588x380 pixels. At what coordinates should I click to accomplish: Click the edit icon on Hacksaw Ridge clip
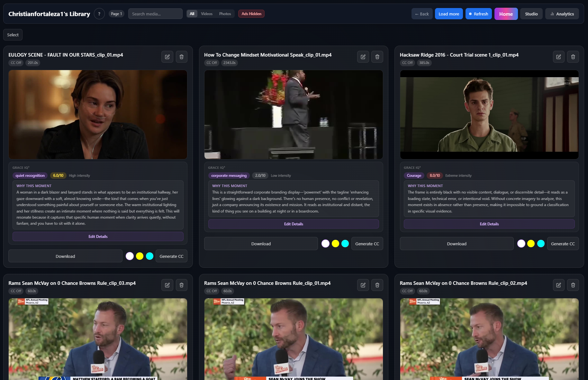point(559,57)
